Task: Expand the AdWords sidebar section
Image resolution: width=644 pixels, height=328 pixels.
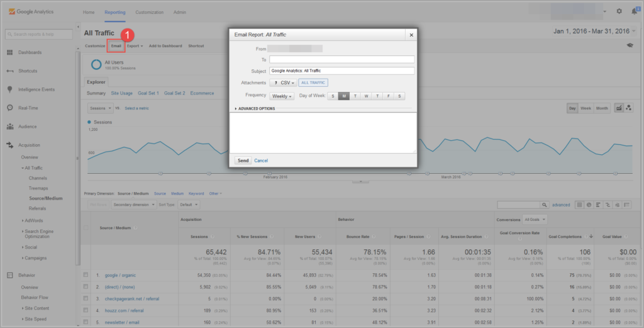Action: pos(33,221)
